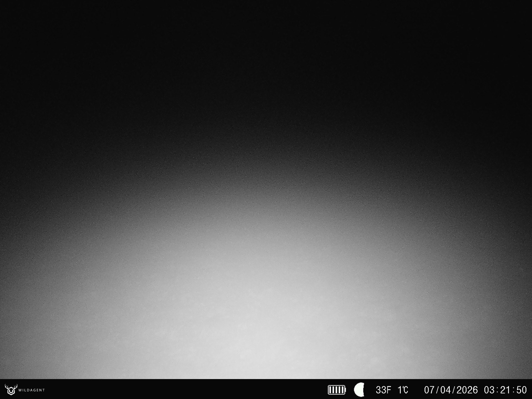Click the first colon in the time 03:21:50
This screenshot has height=399, width=532.
point(498,390)
